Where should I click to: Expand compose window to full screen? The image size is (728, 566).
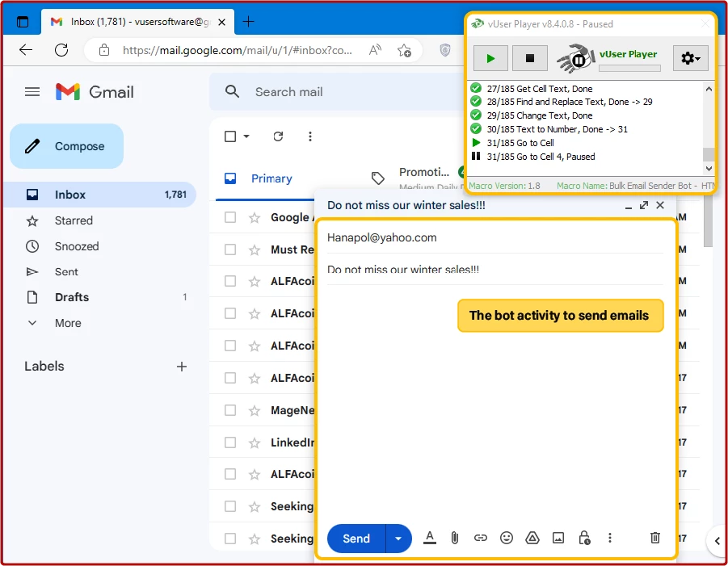click(x=644, y=205)
